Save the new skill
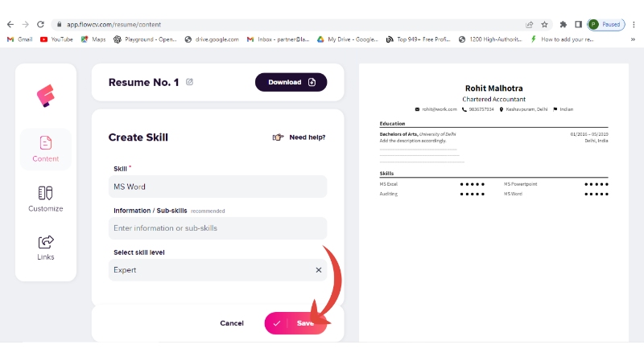The height and width of the screenshot is (361, 644). pyautogui.click(x=295, y=323)
